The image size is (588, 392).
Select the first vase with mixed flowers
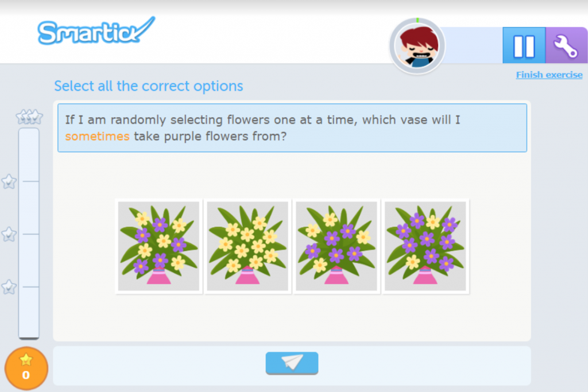point(158,246)
